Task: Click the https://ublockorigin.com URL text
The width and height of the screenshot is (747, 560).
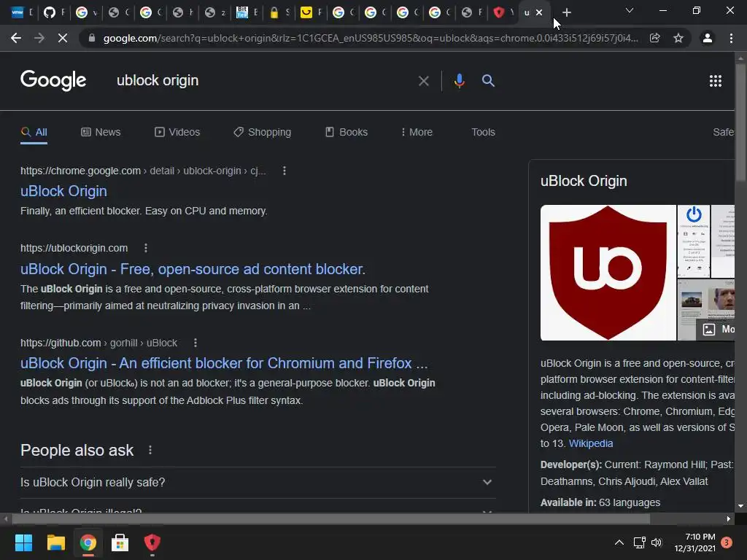Action: pyautogui.click(x=74, y=248)
